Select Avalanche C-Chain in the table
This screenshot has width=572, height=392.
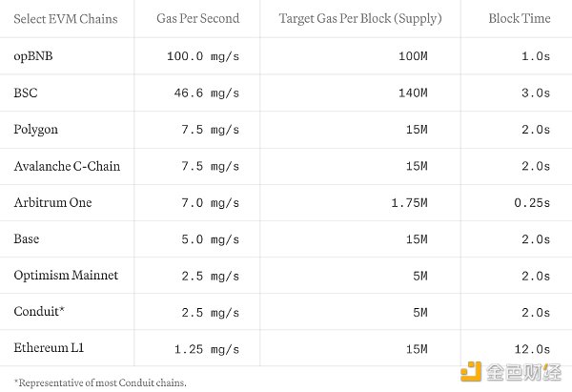coord(67,166)
